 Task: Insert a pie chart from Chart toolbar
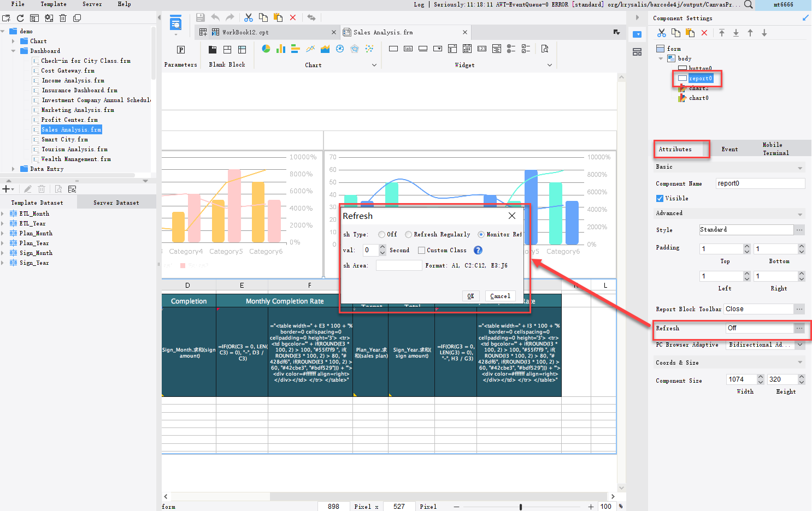266,49
